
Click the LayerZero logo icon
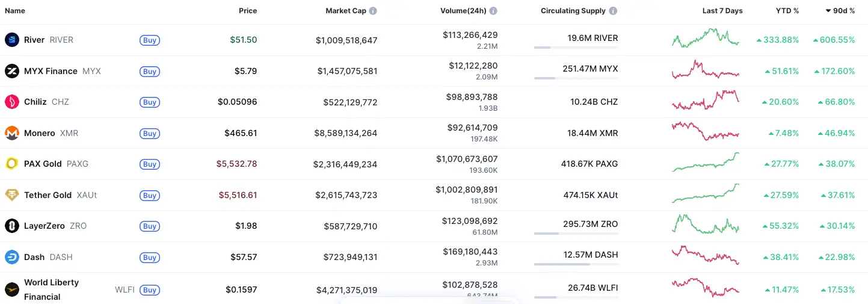pyautogui.click(x=12, y=226)
